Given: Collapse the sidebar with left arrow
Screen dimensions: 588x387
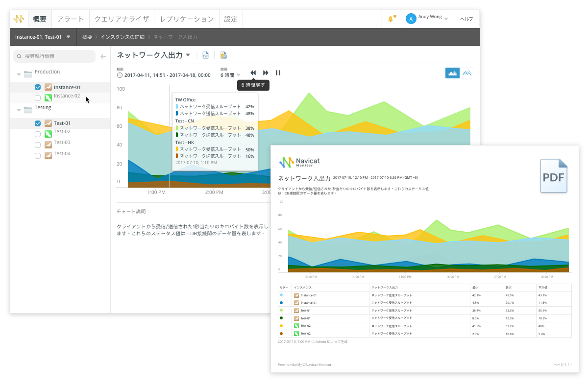Looking at the screenshot, I should (103, 56).
